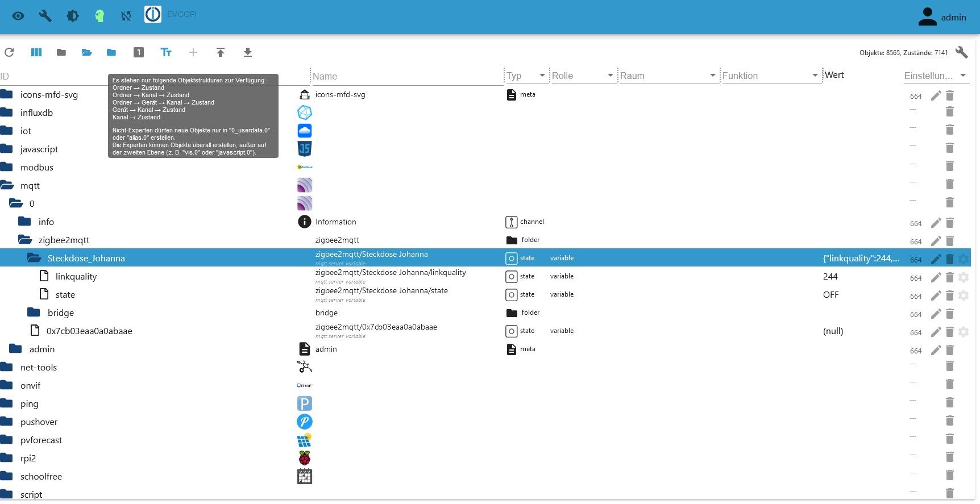
Task: Click the schoolfree calendar adapter icon
Action: [305, 476]
